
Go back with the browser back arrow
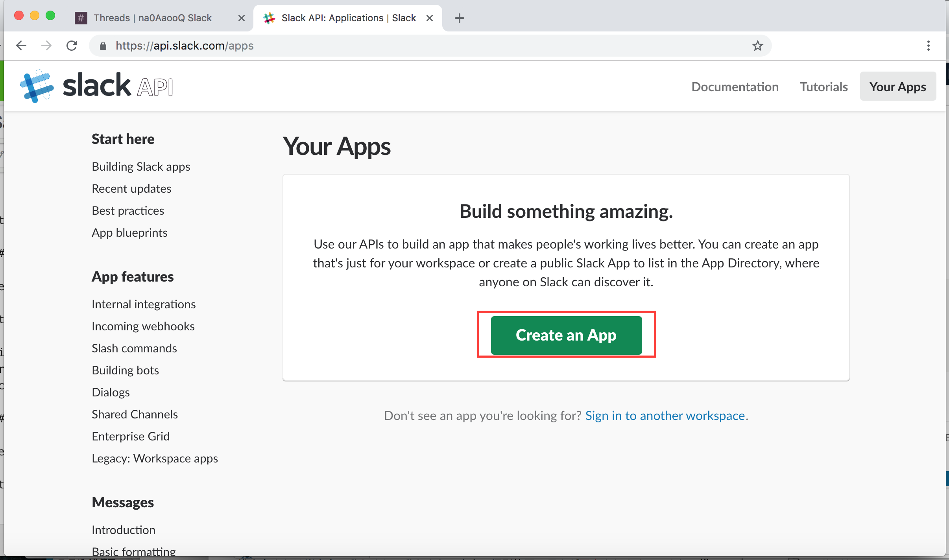(21, 46)
